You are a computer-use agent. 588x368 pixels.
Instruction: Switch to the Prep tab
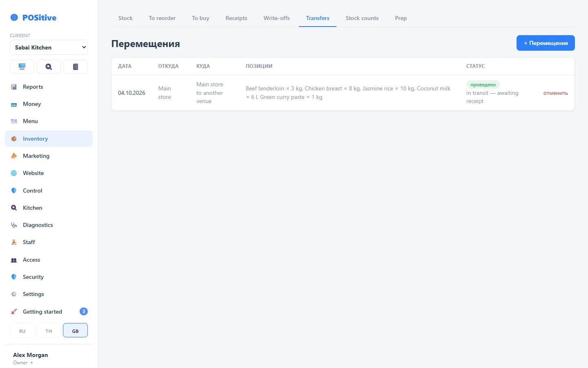401,18
